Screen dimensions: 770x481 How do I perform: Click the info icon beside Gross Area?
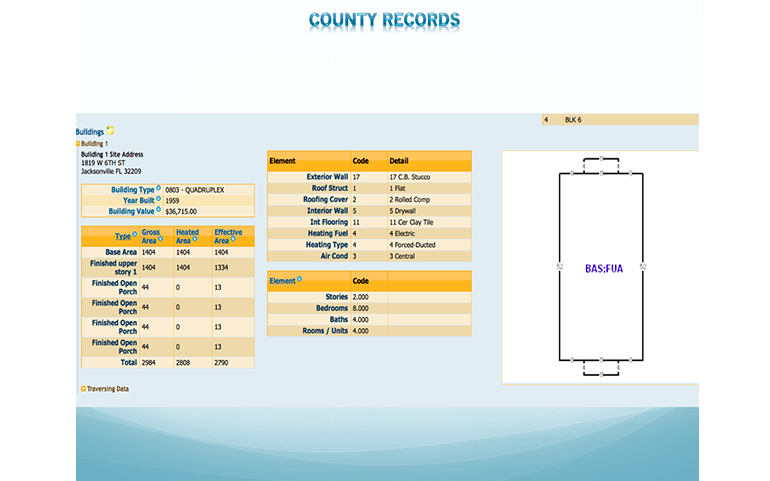coord(163,240)
